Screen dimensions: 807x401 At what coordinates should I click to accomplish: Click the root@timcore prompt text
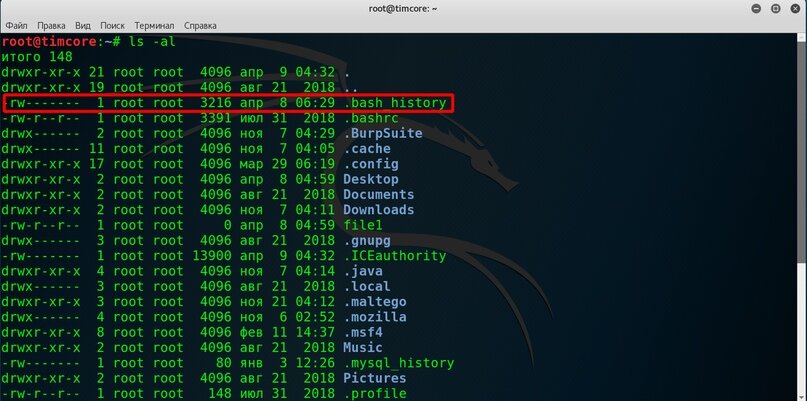pyautogui.click(x=49, y=42)
